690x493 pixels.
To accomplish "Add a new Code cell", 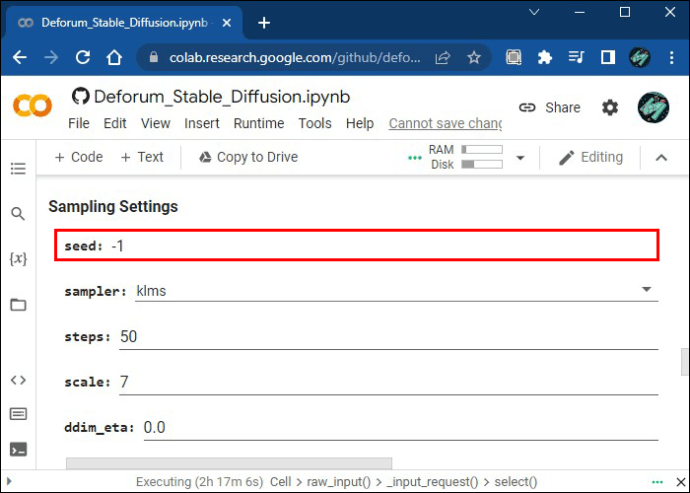I will (x=79, y=157).
